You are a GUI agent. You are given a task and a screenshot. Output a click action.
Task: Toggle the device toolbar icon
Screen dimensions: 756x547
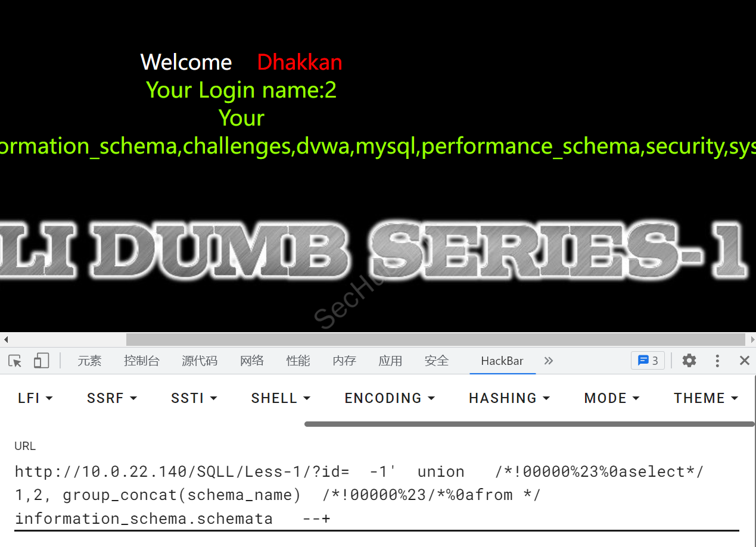(x=41, y=361)
